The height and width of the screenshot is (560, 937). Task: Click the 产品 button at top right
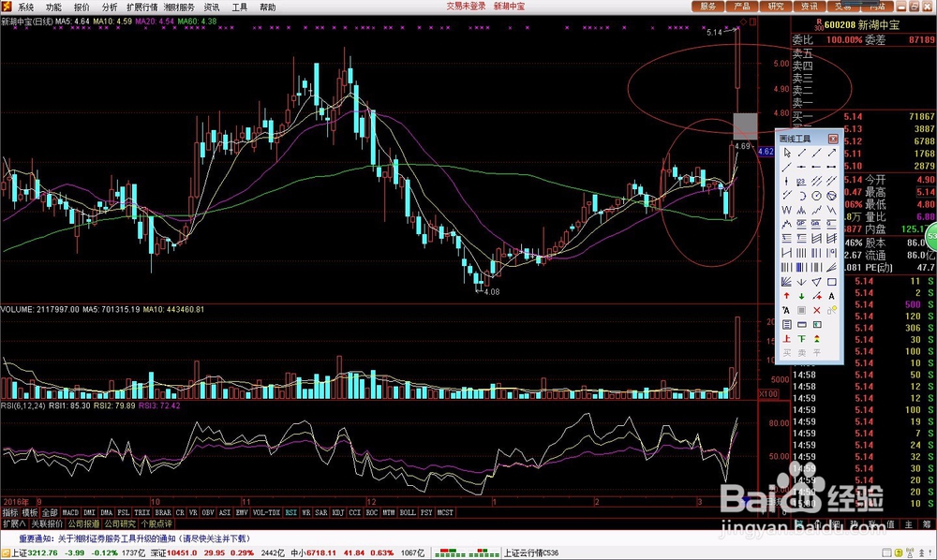(x=741, y=7)
